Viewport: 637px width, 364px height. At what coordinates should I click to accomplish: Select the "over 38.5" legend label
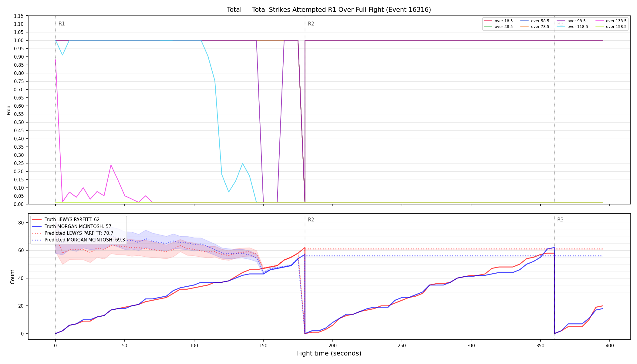(x=504, y=27)
